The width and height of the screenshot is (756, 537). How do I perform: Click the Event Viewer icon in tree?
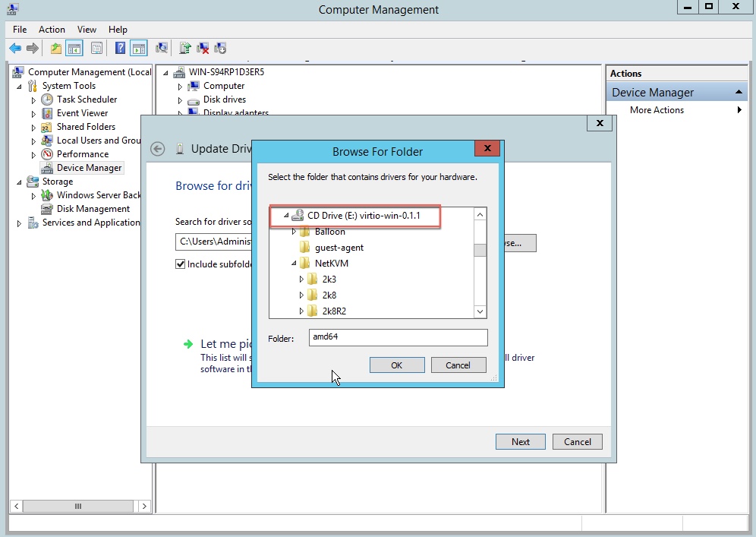tap(47, 113)
